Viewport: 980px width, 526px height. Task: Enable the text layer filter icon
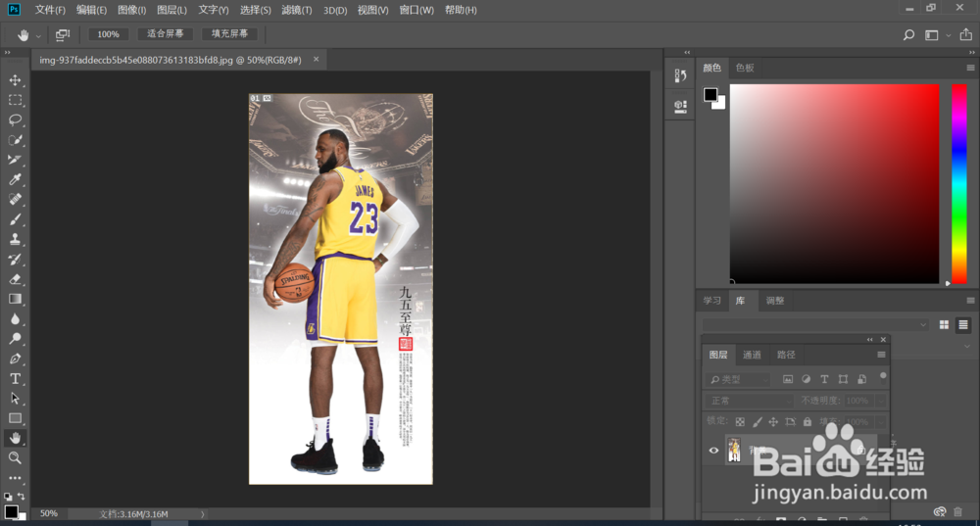pyautogui.click(x=824, y=379)
